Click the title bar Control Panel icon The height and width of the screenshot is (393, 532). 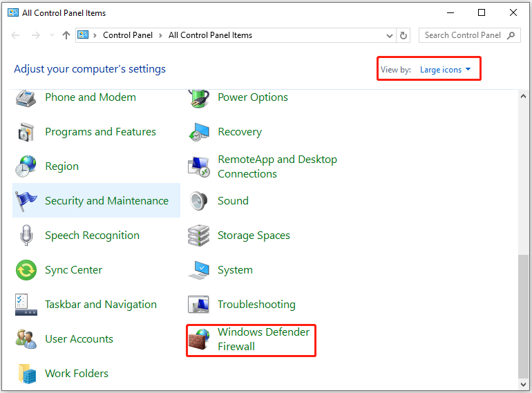13,13
